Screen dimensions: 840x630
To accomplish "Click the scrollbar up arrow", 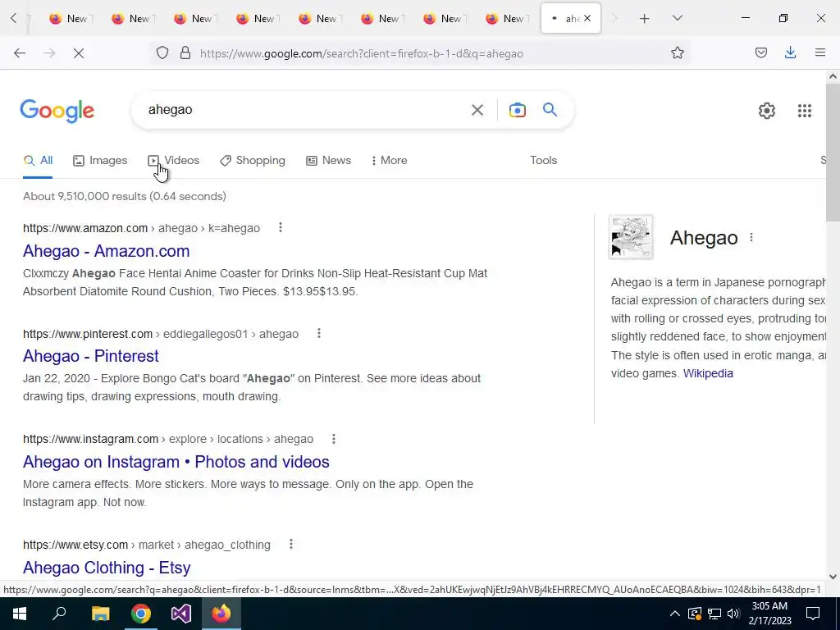I will (x=833, y=76).
